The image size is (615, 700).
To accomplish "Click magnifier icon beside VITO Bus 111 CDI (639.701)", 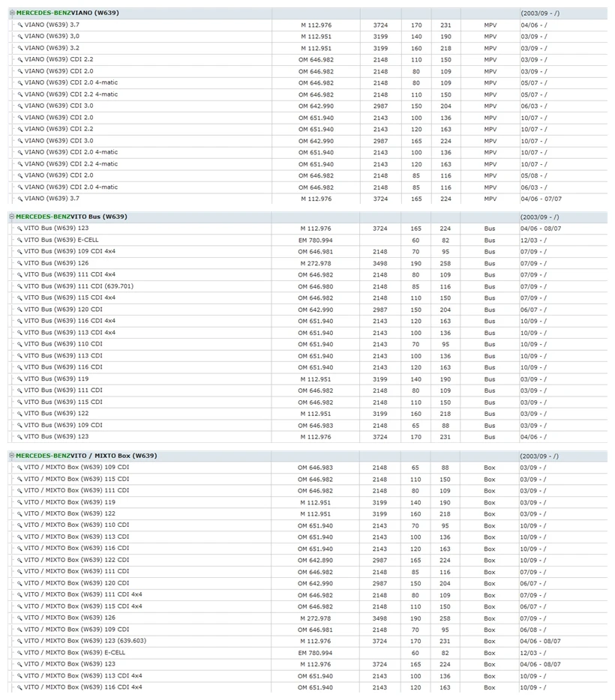I will [19, 286].
